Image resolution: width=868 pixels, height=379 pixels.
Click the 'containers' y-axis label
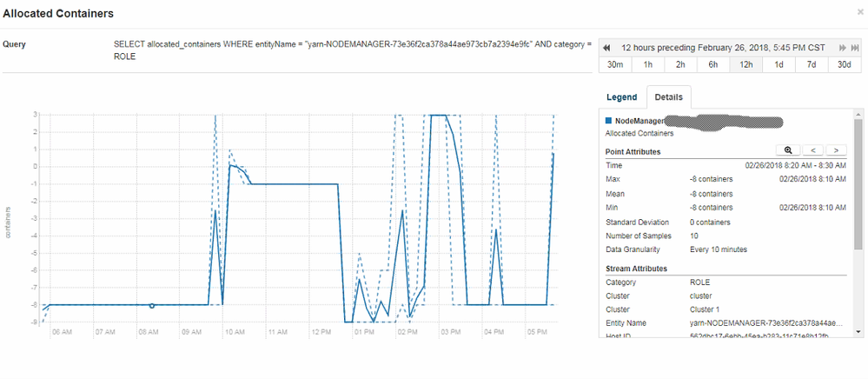pyautogui.click(x=9, y=223)
